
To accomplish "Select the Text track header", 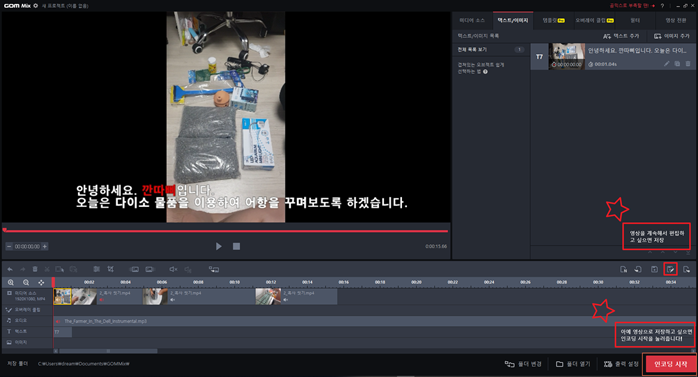I will (x=27, y=332).
